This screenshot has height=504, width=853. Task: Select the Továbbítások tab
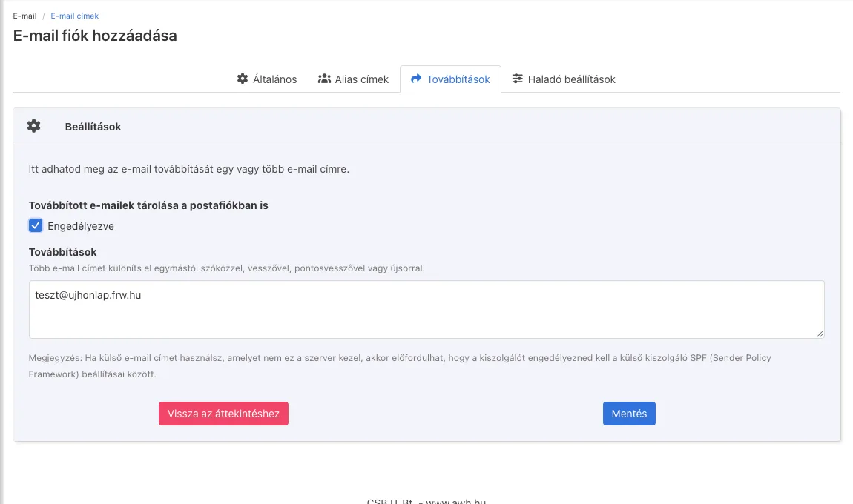(x=450, y=79)
